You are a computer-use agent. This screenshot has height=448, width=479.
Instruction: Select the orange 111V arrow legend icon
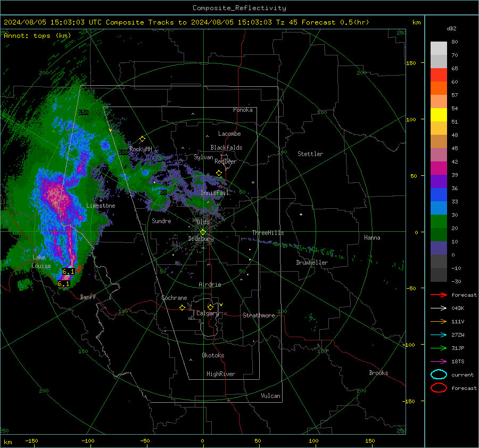(439, 321)
